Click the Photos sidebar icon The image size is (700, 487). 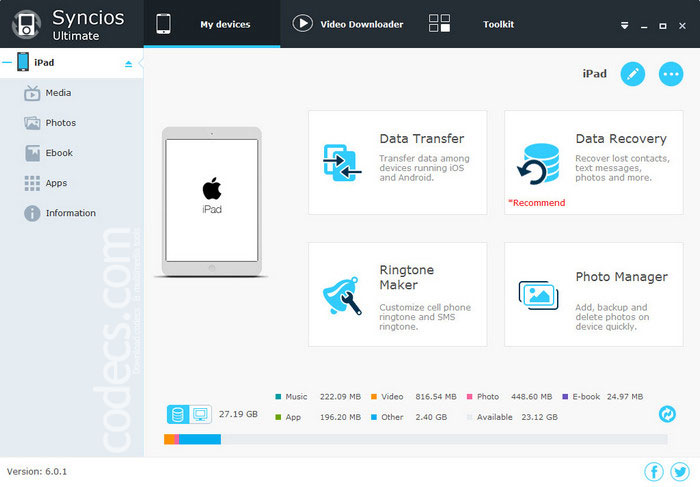click(32, 123)
